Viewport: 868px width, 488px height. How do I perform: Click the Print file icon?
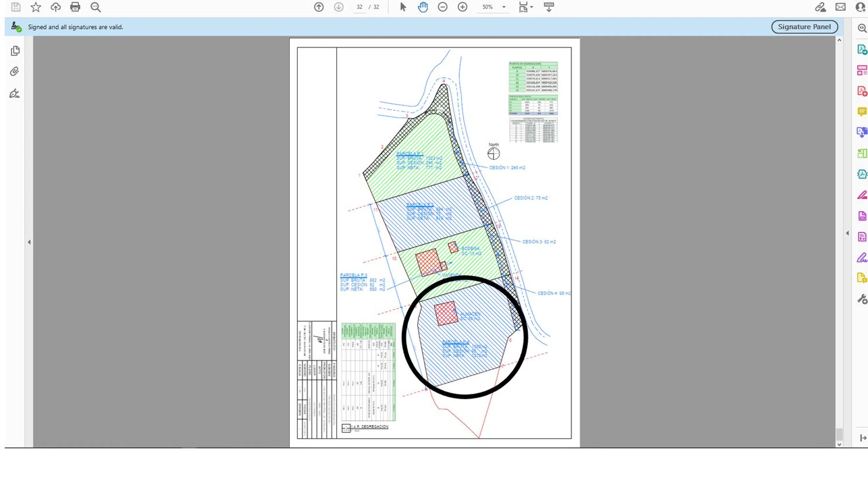(75, 7)
